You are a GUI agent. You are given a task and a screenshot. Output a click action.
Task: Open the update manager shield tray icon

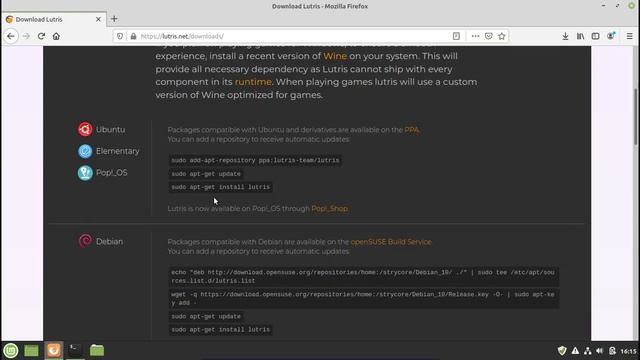tap(562, 351)
